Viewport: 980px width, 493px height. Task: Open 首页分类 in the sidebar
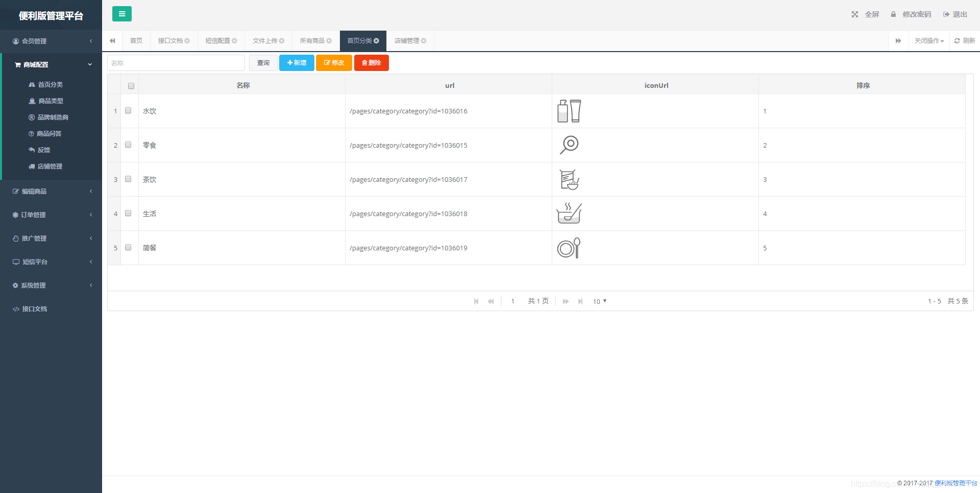pyautogui.click(x=51, y=85)
